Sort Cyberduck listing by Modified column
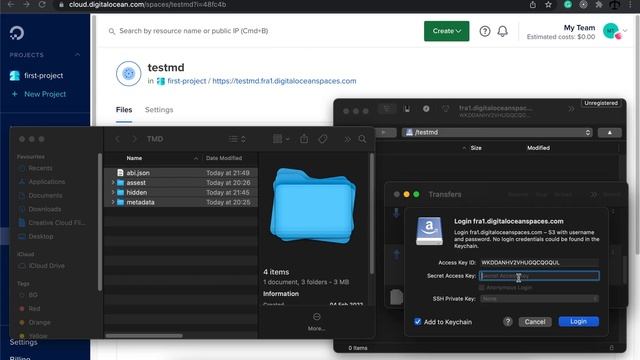The image size is (640, 360). [x=538, y=148]
